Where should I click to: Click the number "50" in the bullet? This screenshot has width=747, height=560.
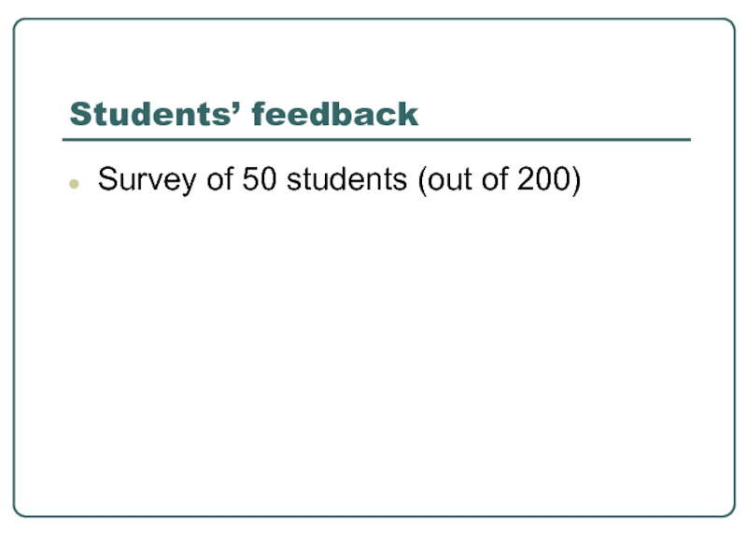point(260,179)
